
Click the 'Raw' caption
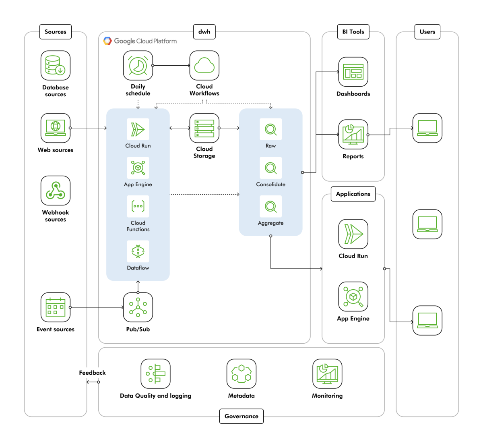[271, 145]
